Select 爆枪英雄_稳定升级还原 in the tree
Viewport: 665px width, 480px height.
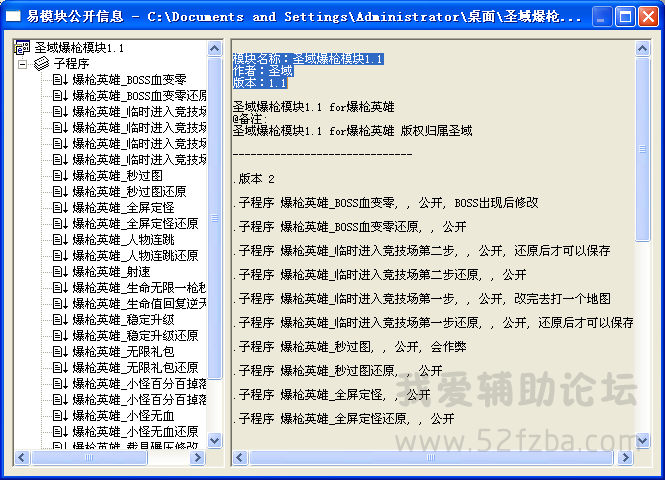(135, 336)
